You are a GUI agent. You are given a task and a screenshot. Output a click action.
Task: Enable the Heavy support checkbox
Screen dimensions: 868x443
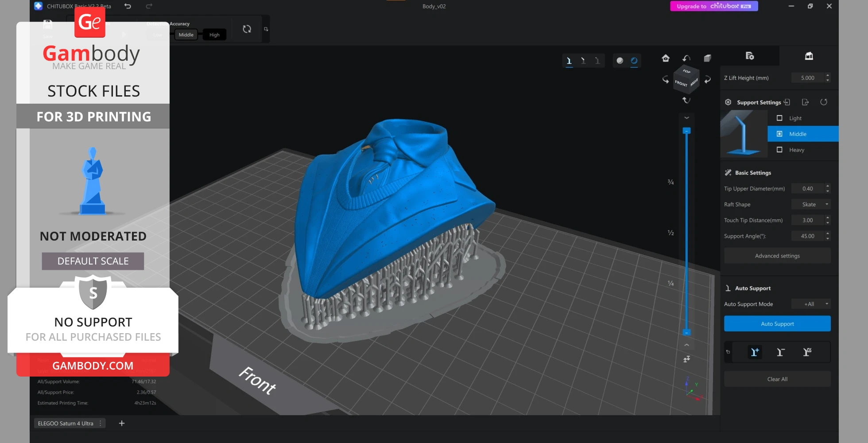(x=779, y=150)
